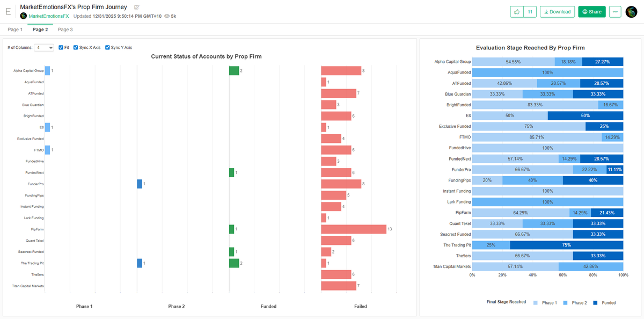The width and height of the screenshot is (644, 319).
Task: Click the Download icon next to its label
Action: coord(547,11)
